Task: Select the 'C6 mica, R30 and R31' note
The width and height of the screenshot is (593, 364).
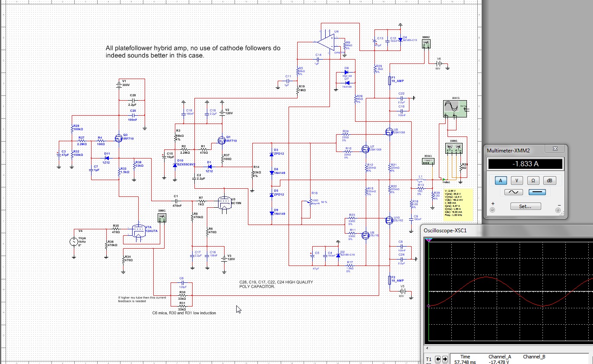Action: point(184,313)
